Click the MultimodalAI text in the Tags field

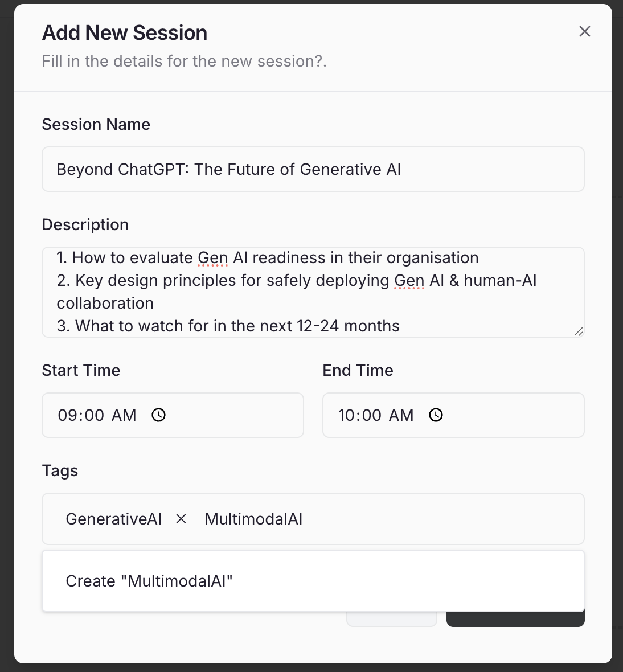[x=253, y=519]
